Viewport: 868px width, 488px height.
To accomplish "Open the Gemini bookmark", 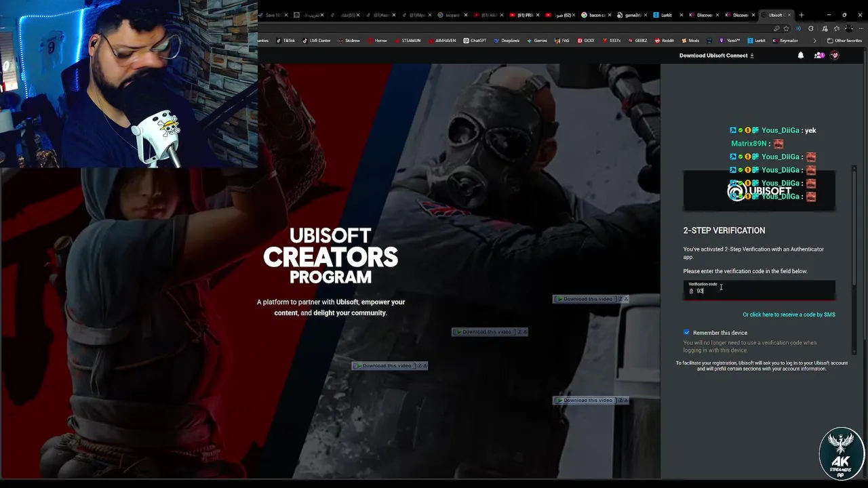I will 537,41.
